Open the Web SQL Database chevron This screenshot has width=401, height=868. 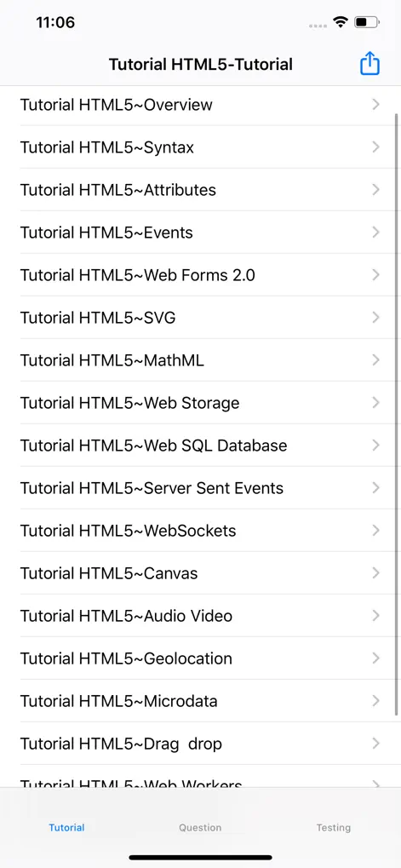tap(376, 445)
